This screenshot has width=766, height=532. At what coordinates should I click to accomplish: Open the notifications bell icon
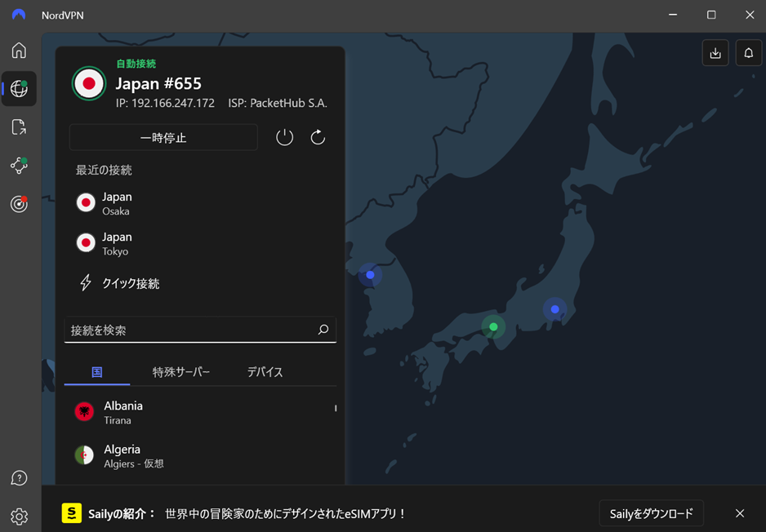click(x=748, y=53)
